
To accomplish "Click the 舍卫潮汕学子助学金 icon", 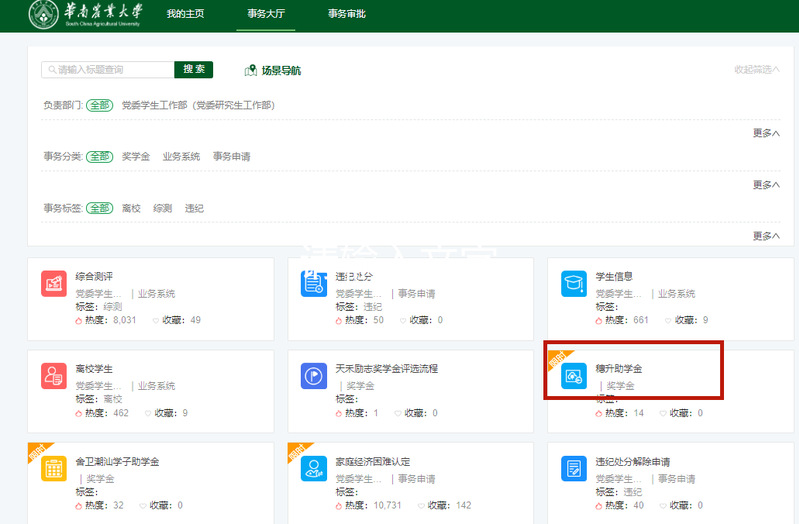I will point(54,469).
